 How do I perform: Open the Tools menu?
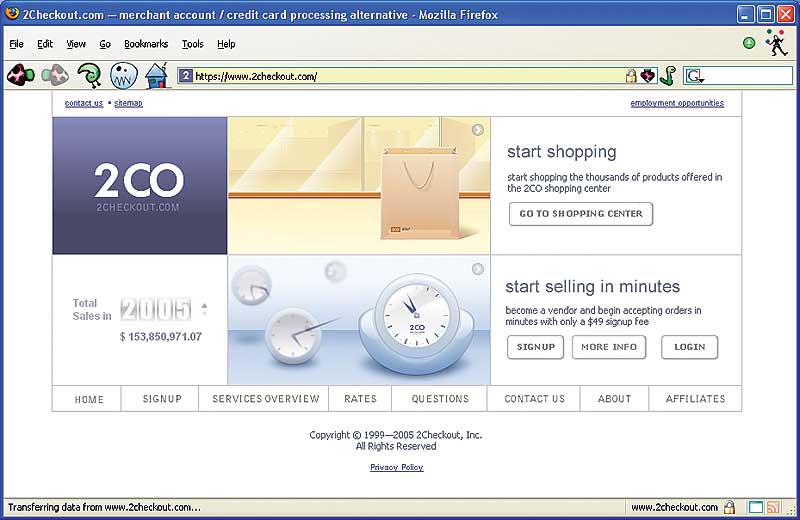click(192, 44)
